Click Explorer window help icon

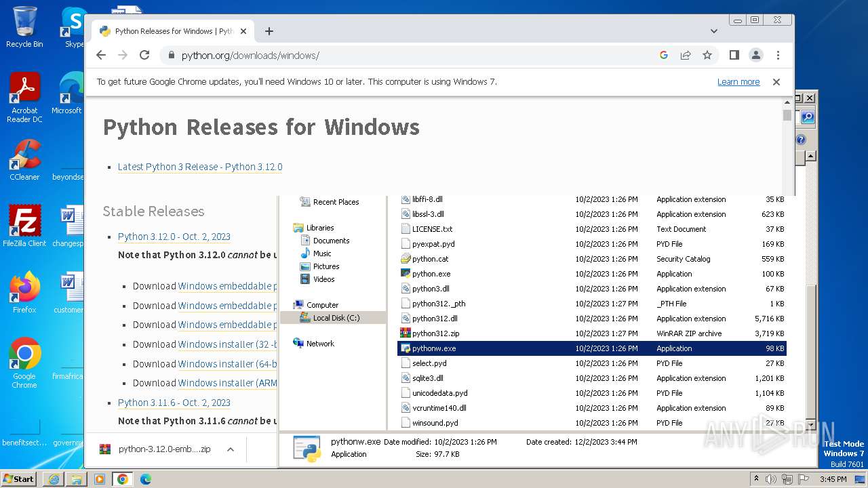click(801, 140)
